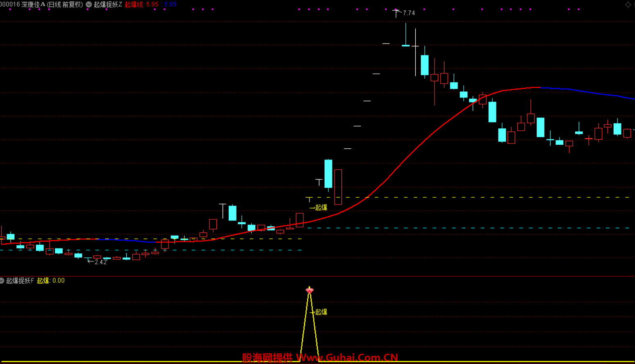Viewport: 635px width, 364px height.
Task: Click the red 起爆线: 5.85 value
Action: tap(141, 5)
